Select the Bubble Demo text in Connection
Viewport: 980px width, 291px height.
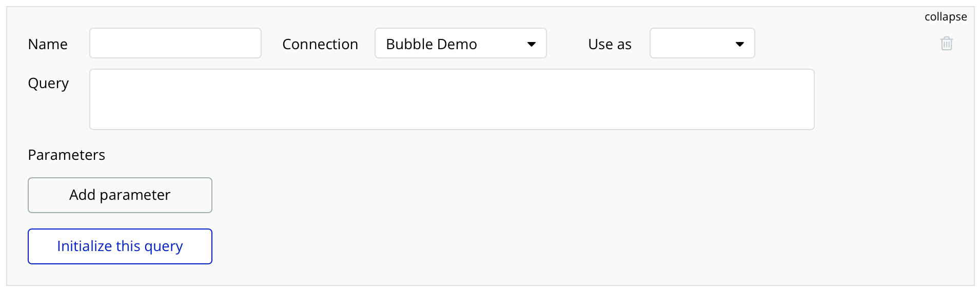pos(432,45)
